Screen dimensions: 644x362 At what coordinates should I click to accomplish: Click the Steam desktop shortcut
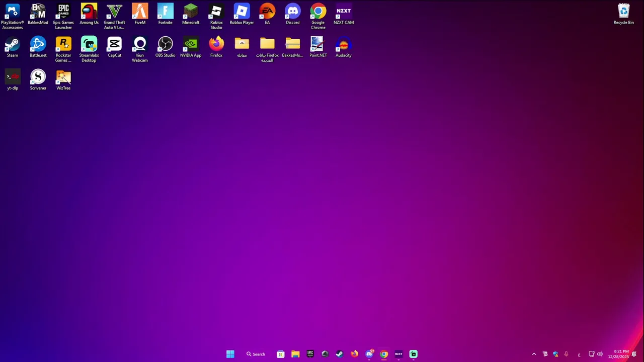13,47
